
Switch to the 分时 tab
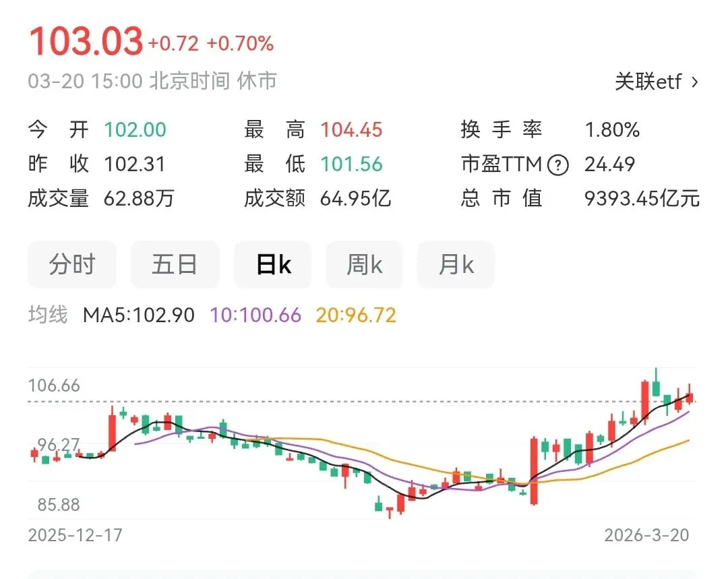72,265
